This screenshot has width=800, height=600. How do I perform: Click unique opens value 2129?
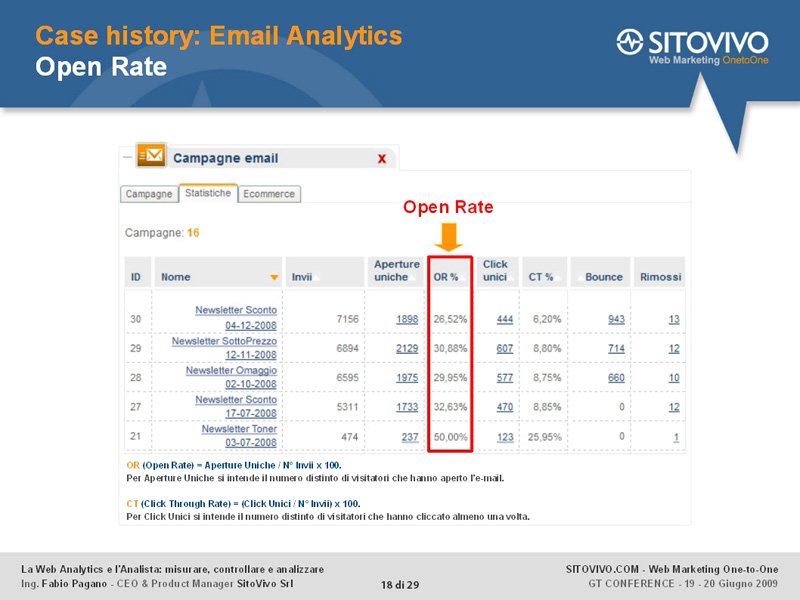407,348
